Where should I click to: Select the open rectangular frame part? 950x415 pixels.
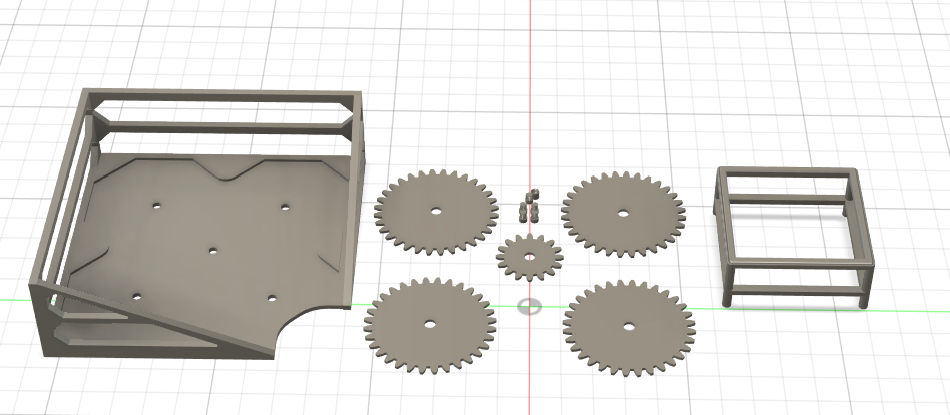pos(794,236)
